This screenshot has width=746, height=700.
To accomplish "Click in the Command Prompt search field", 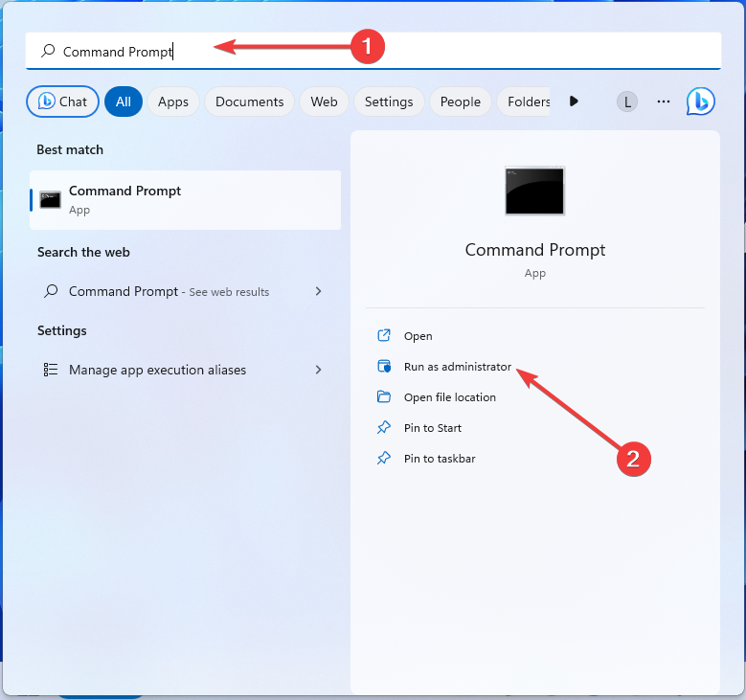I will pos(373,51).
